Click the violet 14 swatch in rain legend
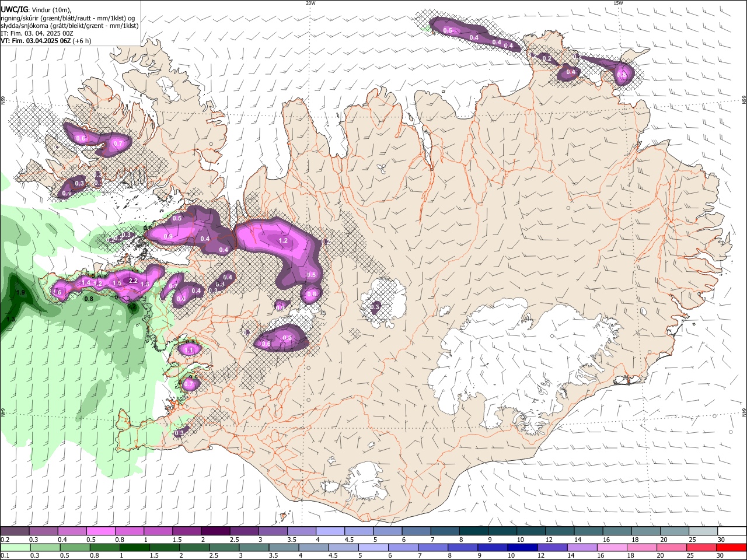The height and width of the screenshot is (560, 747). (x=582, y=547)
